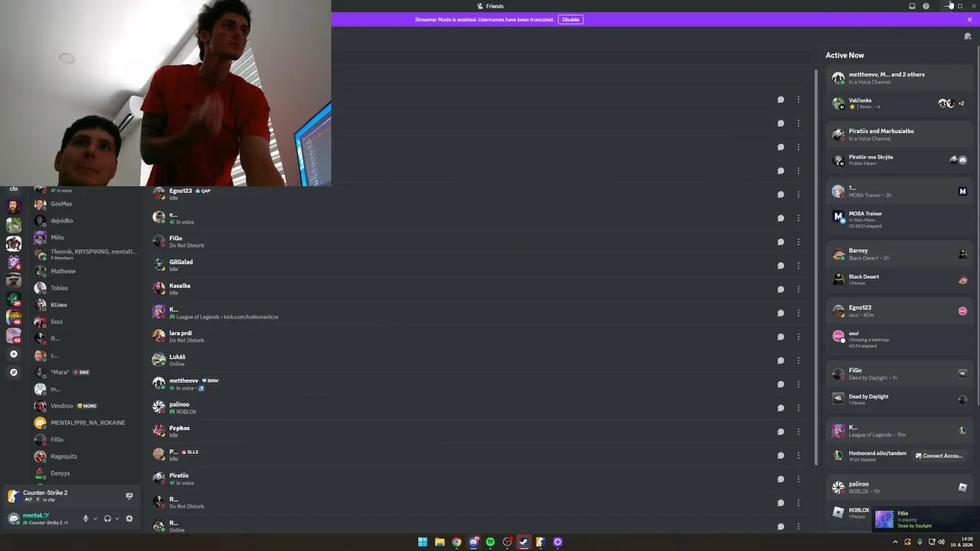This screenshot has height=551, width=980.
Task: Open DM with Vendroo
Action: 86,406
